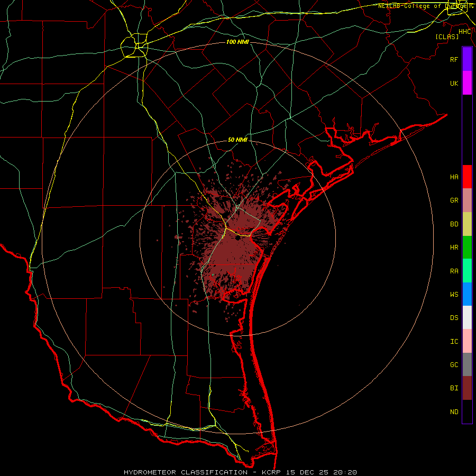The height and width of the screenshot is (476, 476).
Task: Click the "[CLAS]" legend heading
Action: (447, 36)
